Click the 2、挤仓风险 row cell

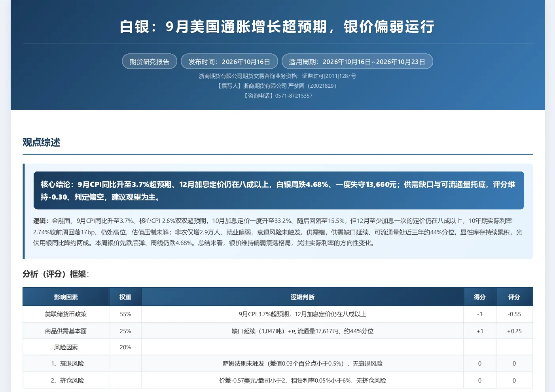(66, 381)
